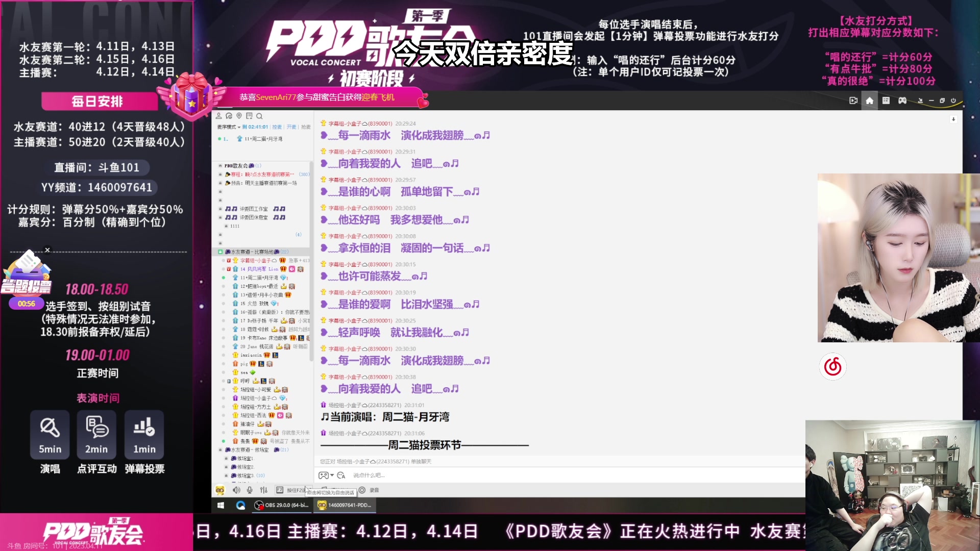This screenshot has width=980, height=551.
Task: Select user 11+周二猫+月牙湾 in channel list
Action: tap(260, 278)
